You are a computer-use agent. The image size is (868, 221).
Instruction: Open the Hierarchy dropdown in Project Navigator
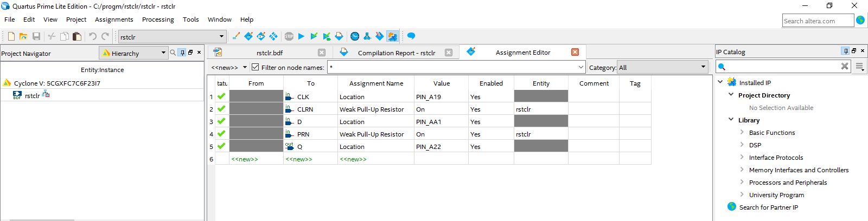tap(133, 53)
